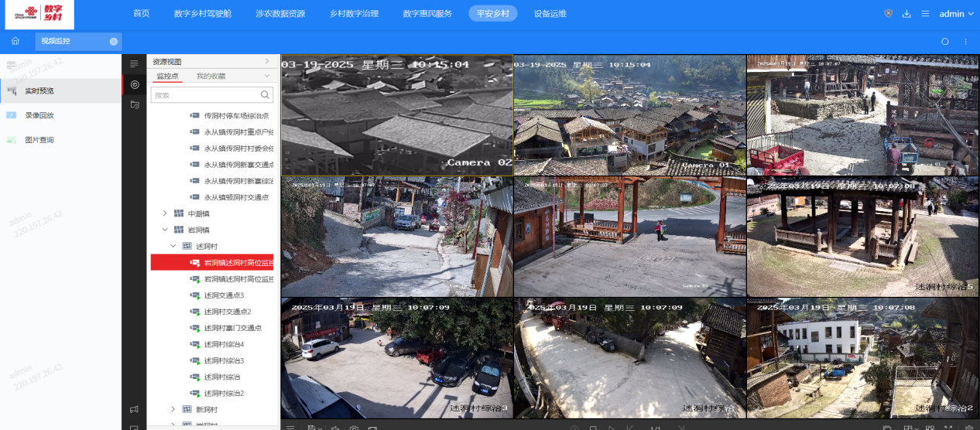Toggle the dark sidebar hamburger menu
The image size is (980, 430).
pyautogui.click(x=135, y=63)
